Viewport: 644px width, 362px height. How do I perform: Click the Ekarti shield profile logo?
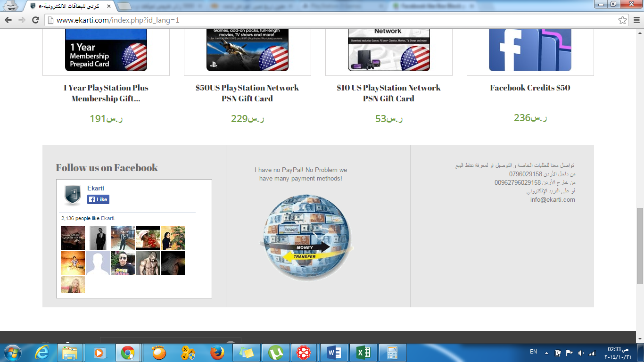click(x=73, y=195)
